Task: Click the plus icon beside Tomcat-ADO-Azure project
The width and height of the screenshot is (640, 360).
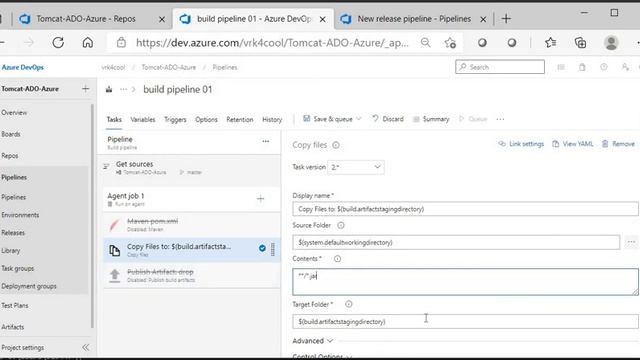Action: pyautogui.click(x=85, y=89)
